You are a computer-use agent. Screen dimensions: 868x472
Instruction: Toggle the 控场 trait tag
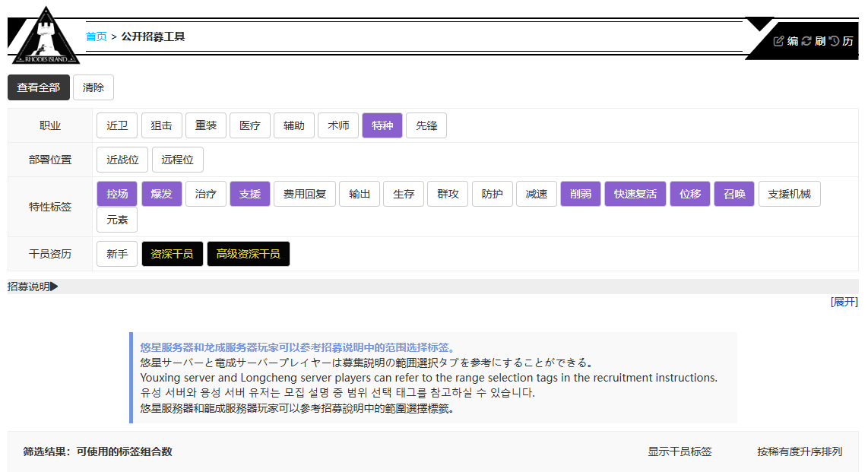click(x=117, y=194)
